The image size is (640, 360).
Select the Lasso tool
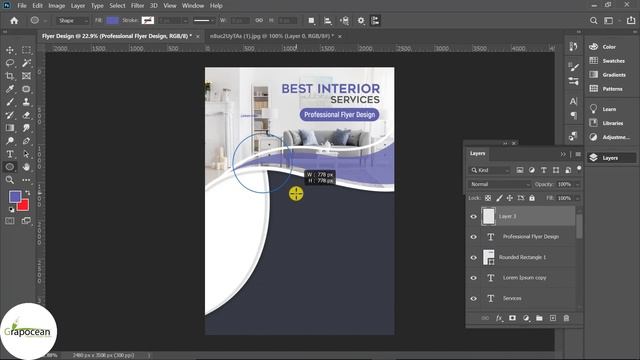tap(10, 63)
